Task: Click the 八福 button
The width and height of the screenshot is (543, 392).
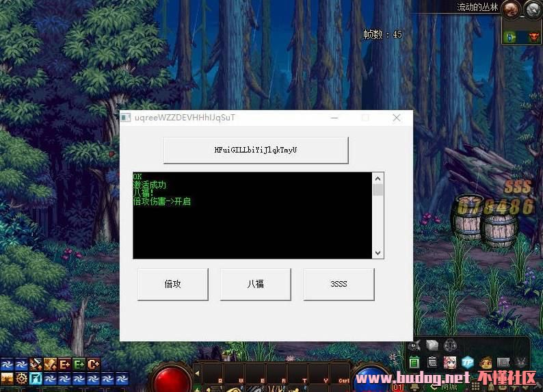Action: pos(256,284)
